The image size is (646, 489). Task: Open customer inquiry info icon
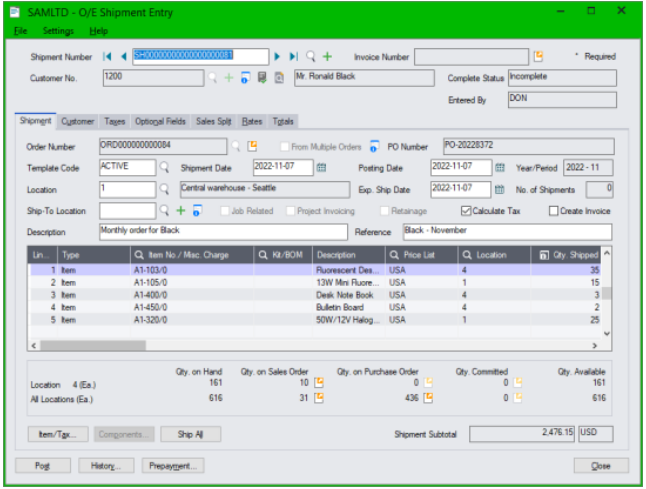click(245, 77)
